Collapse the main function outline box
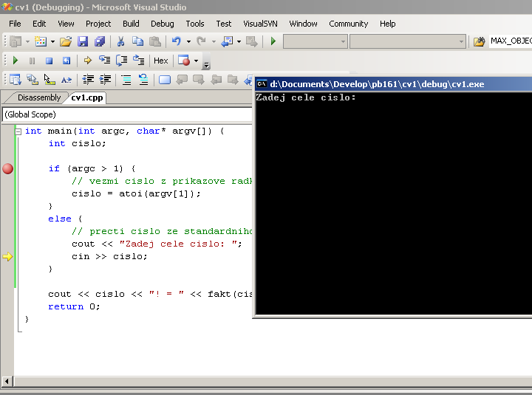The width and height of the screenshot is (532, 395). pos(18,131)
